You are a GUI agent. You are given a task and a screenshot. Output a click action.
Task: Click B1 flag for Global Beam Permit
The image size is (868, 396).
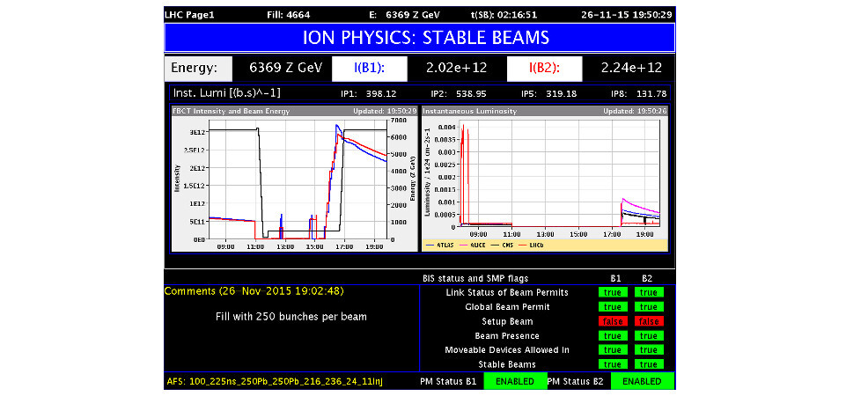coord(612,307)
